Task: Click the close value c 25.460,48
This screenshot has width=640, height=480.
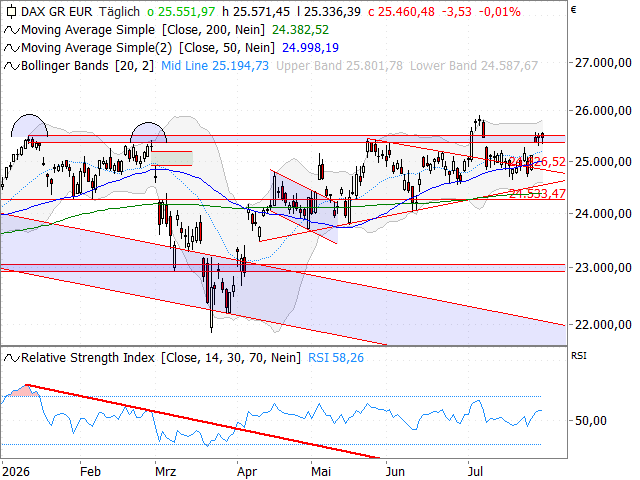Action: 401,12
